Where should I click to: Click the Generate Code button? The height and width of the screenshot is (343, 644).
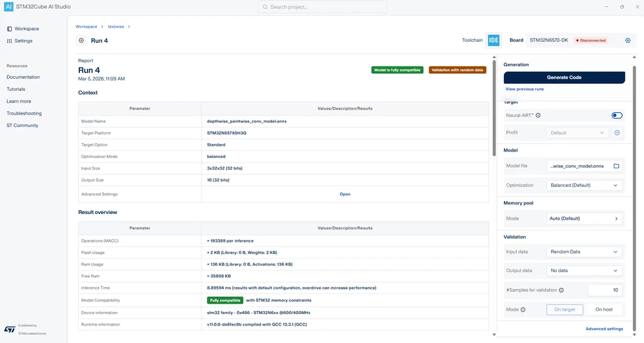pyautogui.click(x=564, y=77)
